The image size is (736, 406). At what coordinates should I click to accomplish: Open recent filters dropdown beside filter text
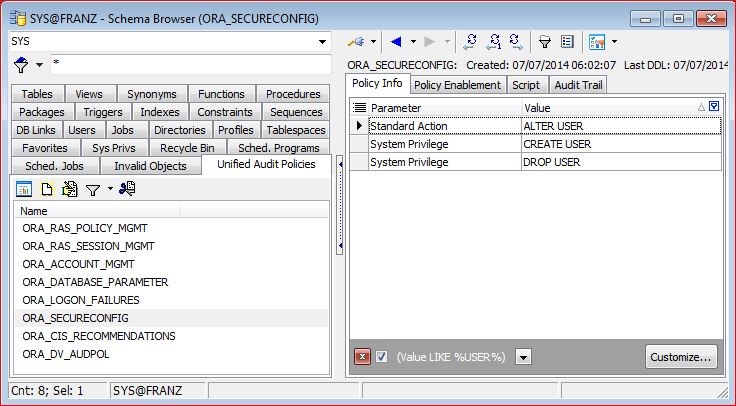pos(523,357)
